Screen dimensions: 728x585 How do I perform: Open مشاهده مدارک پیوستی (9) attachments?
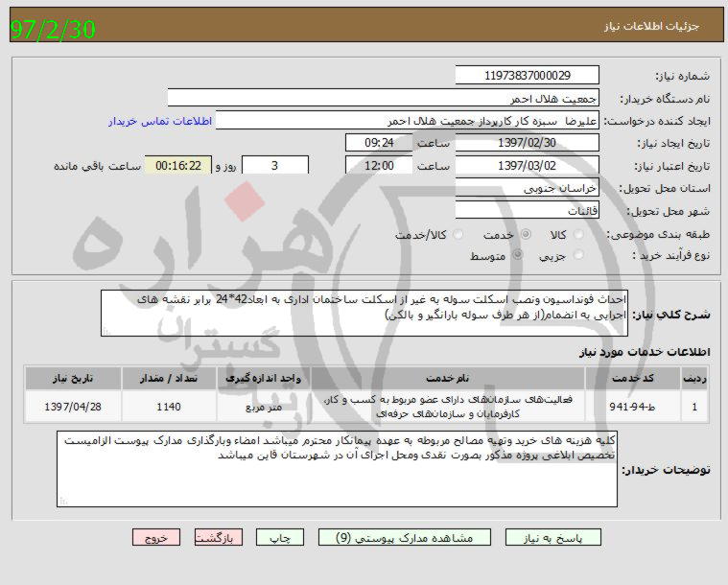point(405,538)
